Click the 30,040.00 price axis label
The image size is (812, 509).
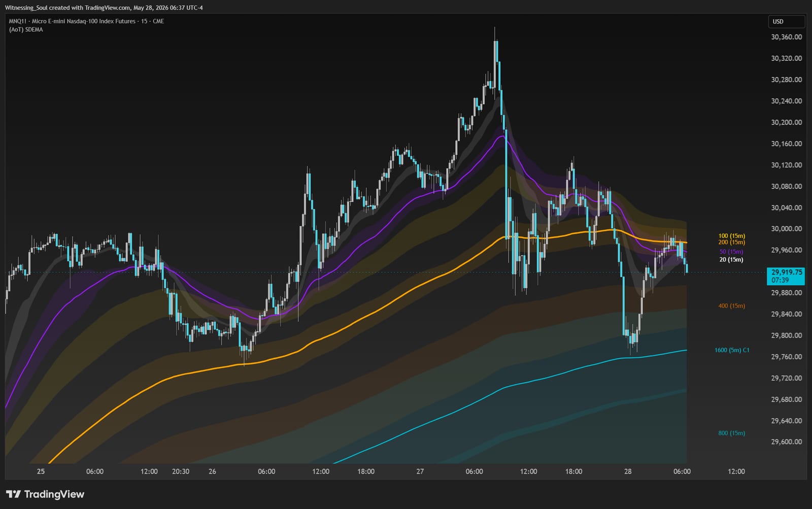(786, 208)
